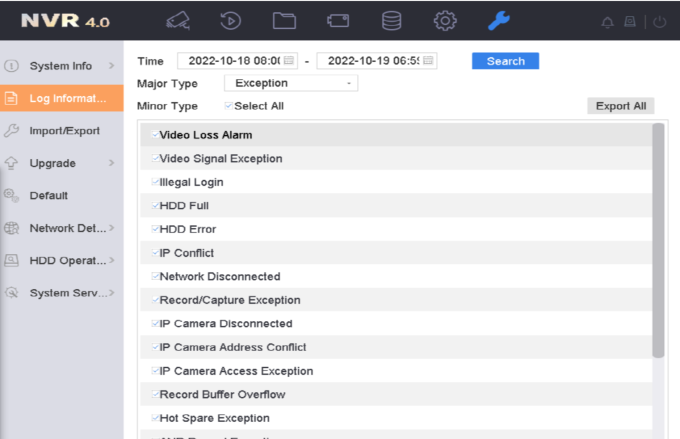Toggle the HDD Error checkbox
This screenshot has height=439, width=680.
click(x=155, y=229)
